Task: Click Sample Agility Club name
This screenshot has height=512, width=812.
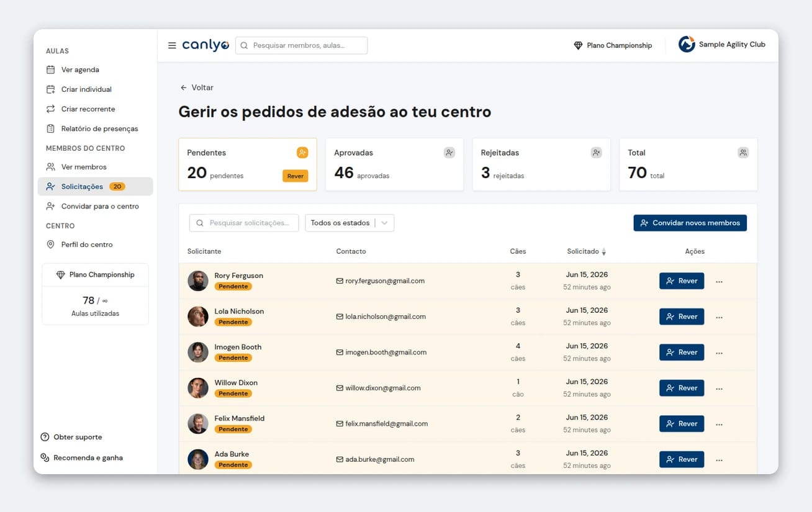Action: (x=732, y=45)
